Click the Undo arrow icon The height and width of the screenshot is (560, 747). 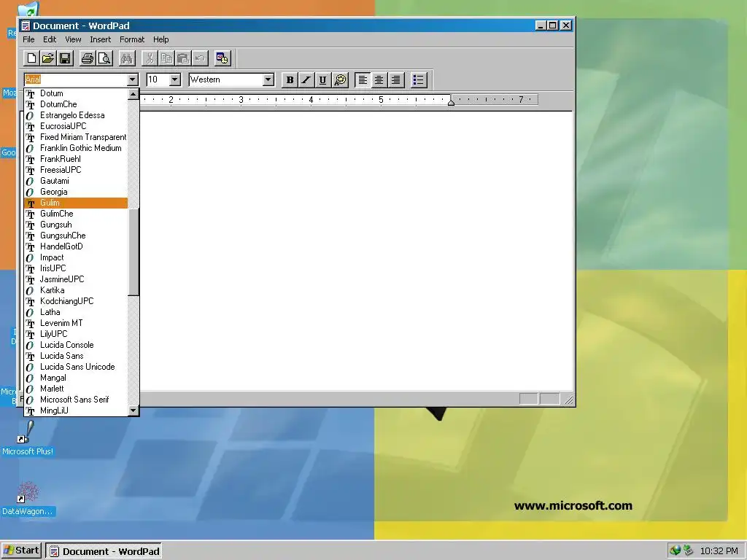(200, 58)
